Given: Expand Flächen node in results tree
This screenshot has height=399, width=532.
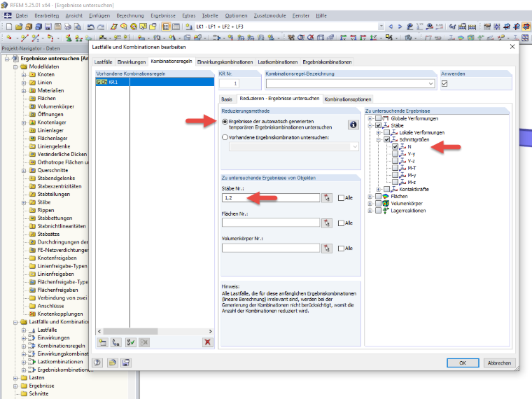Looking at the screenshot, I should (370, 196).
